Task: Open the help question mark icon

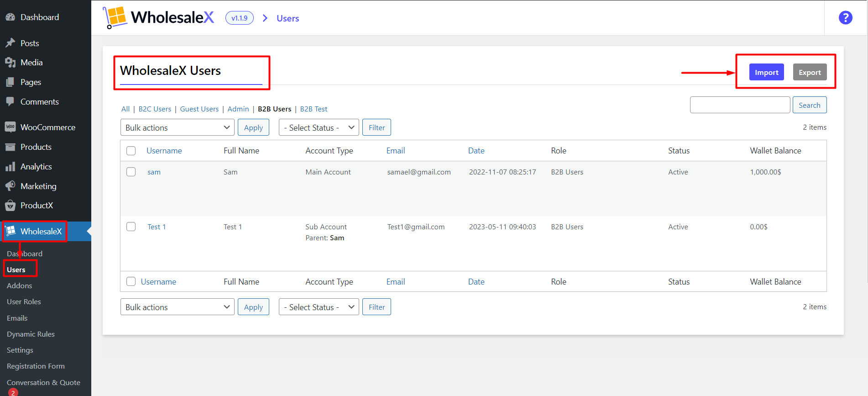Action: pyautogui.click(x=845, y=18)
